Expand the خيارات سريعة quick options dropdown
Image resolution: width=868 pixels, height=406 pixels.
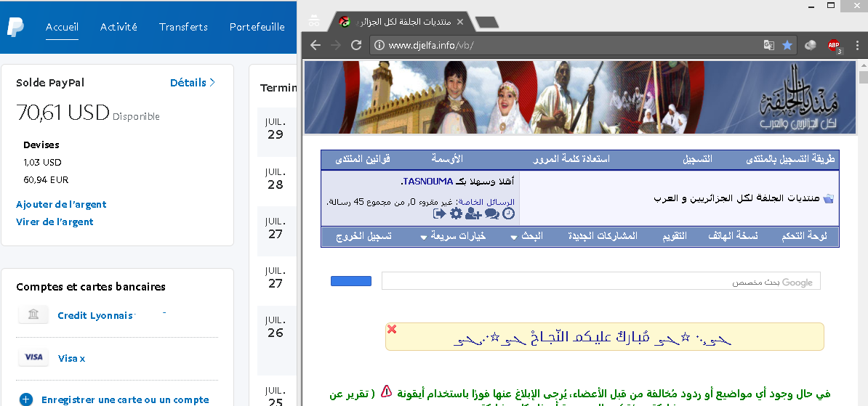pyautogui.click(x=453, y=236)
